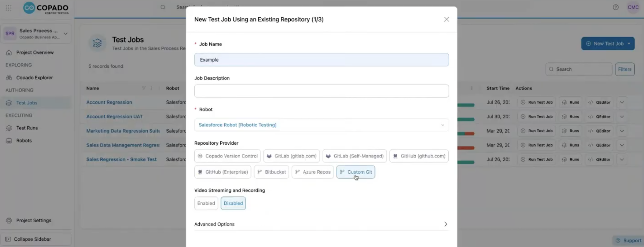This screenshot has height=247, width=644.
Task: Open the app launcher grid icon
Action: [x=9, y=8]
